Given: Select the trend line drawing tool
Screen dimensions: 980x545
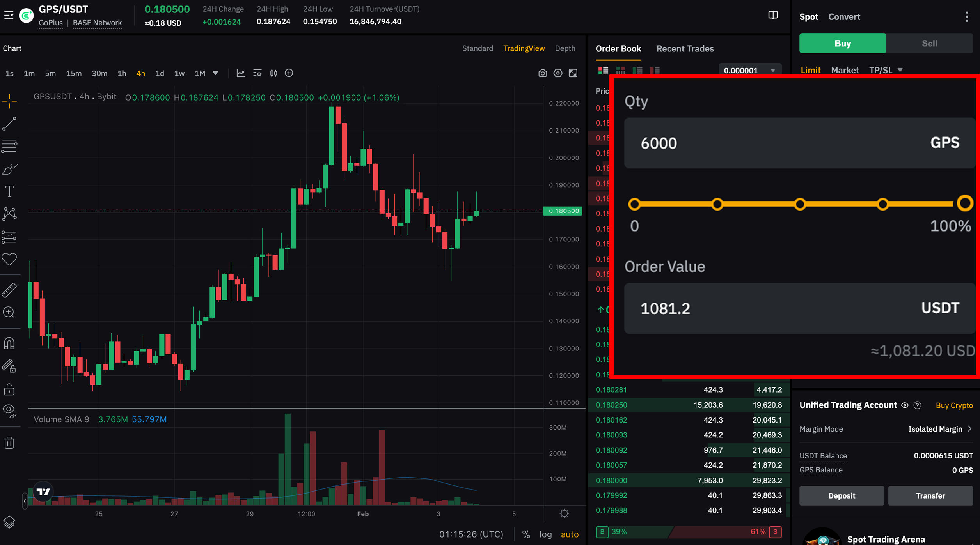Looking at the screenshot, I should click(x=9, y=124).
